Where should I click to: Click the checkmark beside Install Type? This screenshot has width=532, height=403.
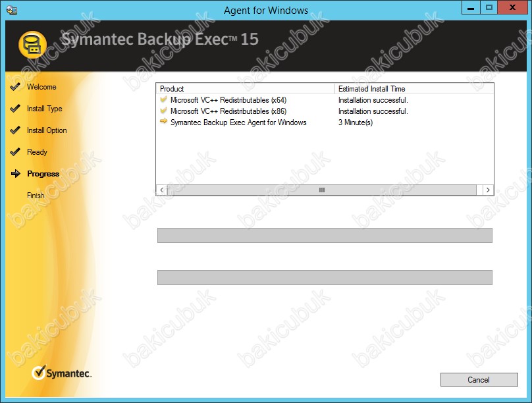[15, 109]
